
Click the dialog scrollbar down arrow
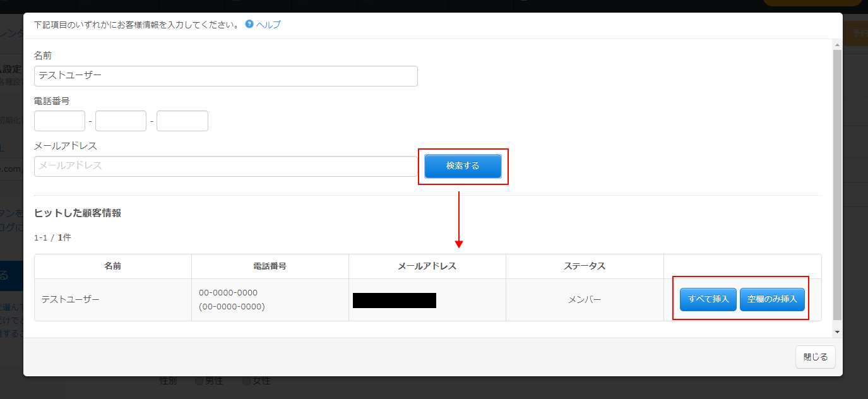(837, 331)
